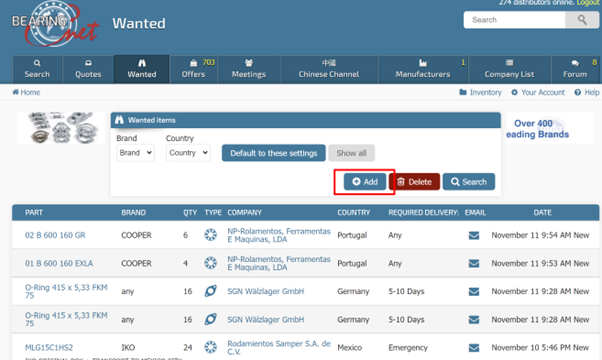
Task: Open part link 02 B 600 160 GR
Action: coord(55,235)
